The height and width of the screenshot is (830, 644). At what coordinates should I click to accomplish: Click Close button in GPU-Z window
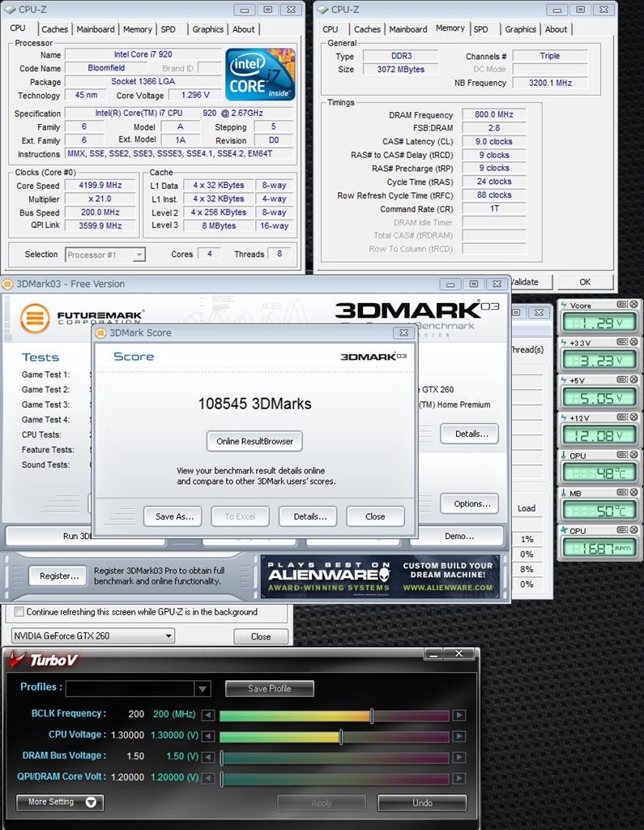coord(261,636)
